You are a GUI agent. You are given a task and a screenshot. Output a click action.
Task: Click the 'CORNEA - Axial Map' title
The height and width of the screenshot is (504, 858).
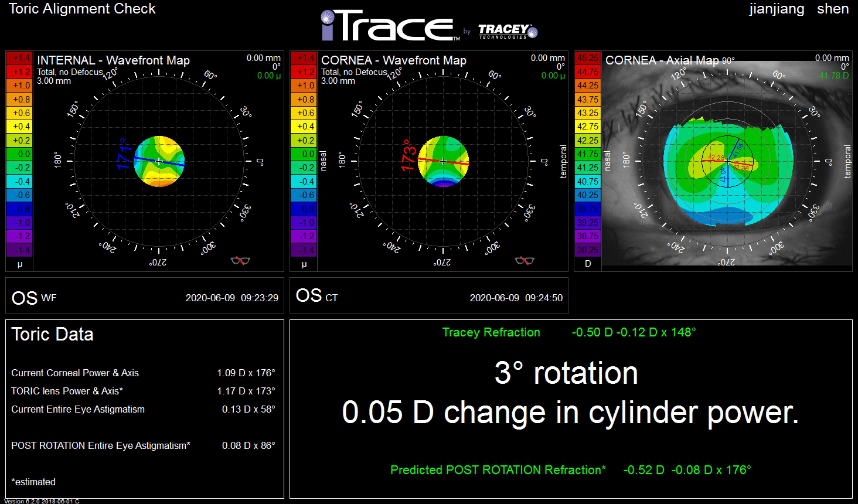tap(662, 60)
